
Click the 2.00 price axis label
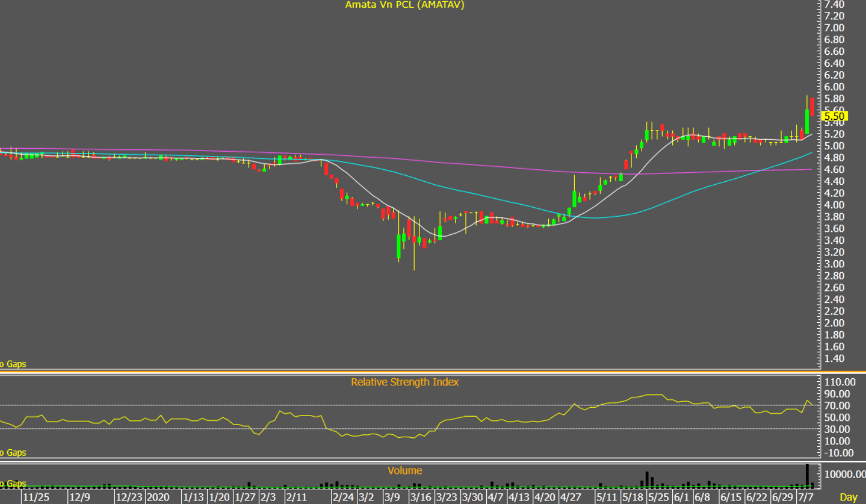pyautogui.click(x=834, y=323)
